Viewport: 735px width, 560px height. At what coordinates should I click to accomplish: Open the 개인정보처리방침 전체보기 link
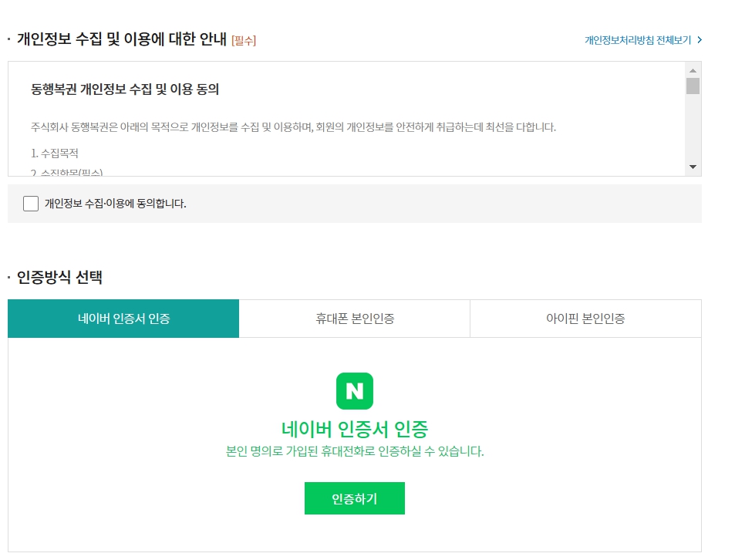[638, 40]
